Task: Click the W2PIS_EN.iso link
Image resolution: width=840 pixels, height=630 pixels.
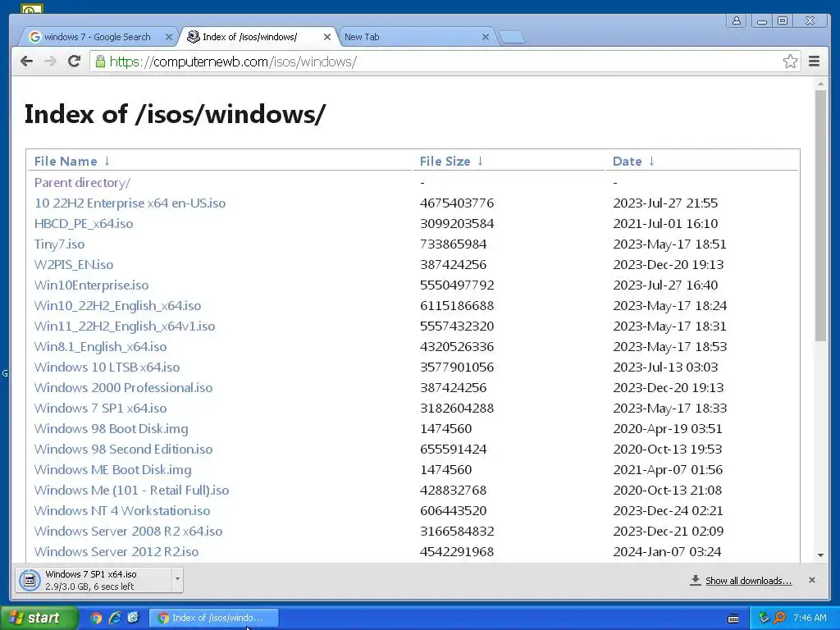Action: click(74, 265)
